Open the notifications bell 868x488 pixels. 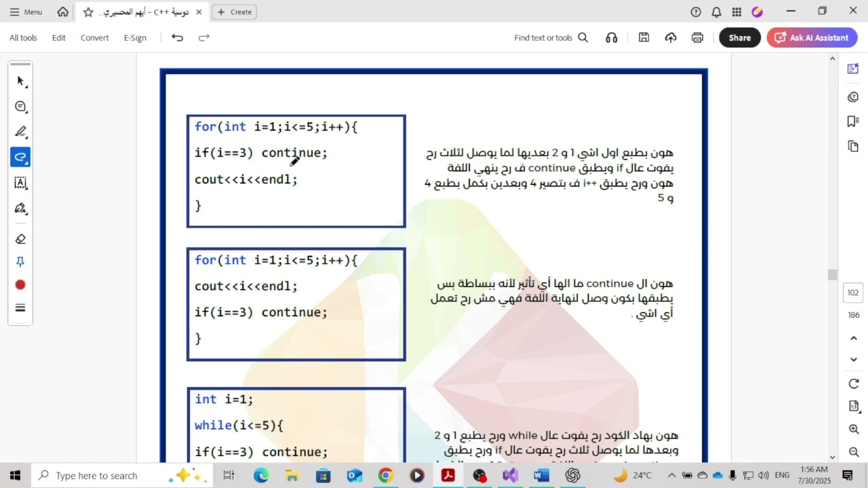click(x=716, y=12)
